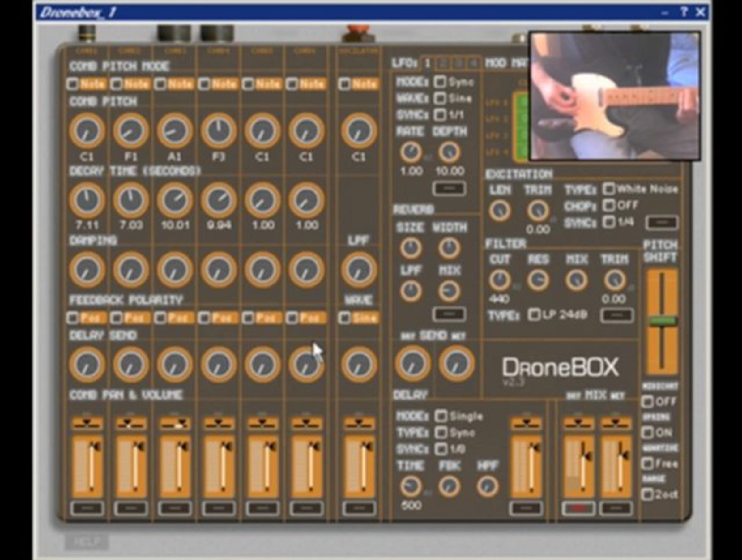The image size is (742, 560).
Task: Toggle the oscillator Wave Sine checkbox
Action: 344,318
